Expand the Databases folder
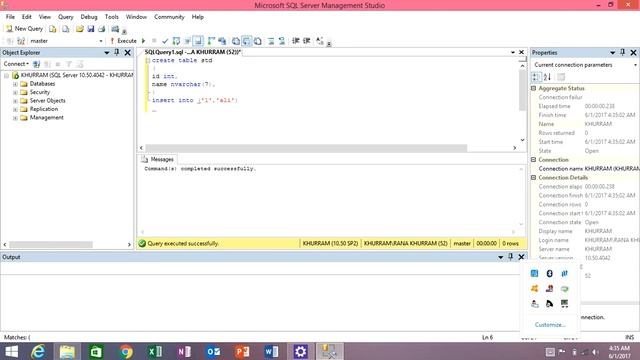Viewport: 640px width, 360px height. pos(15,84)
